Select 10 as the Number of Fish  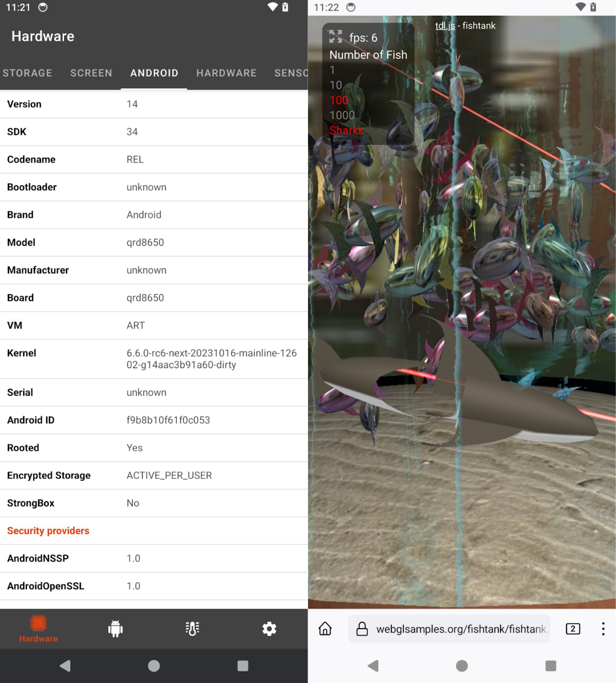click(x=335, y=85)
